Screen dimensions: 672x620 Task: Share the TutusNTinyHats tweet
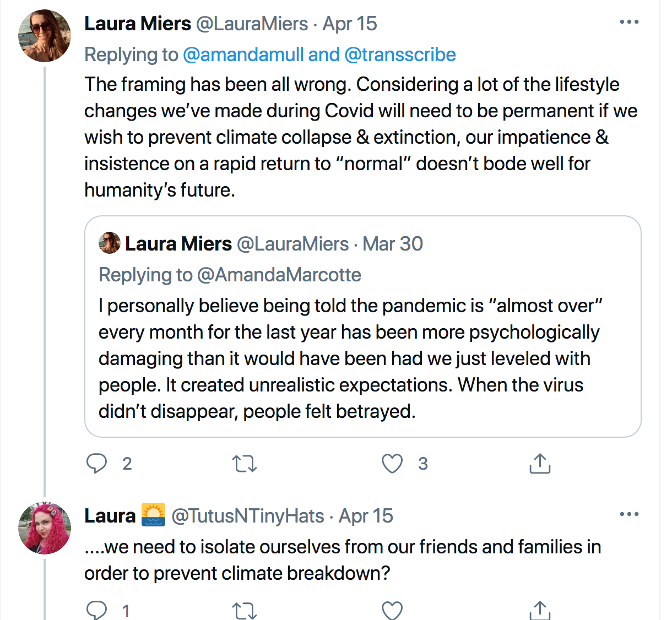click(x=540, y=610)
